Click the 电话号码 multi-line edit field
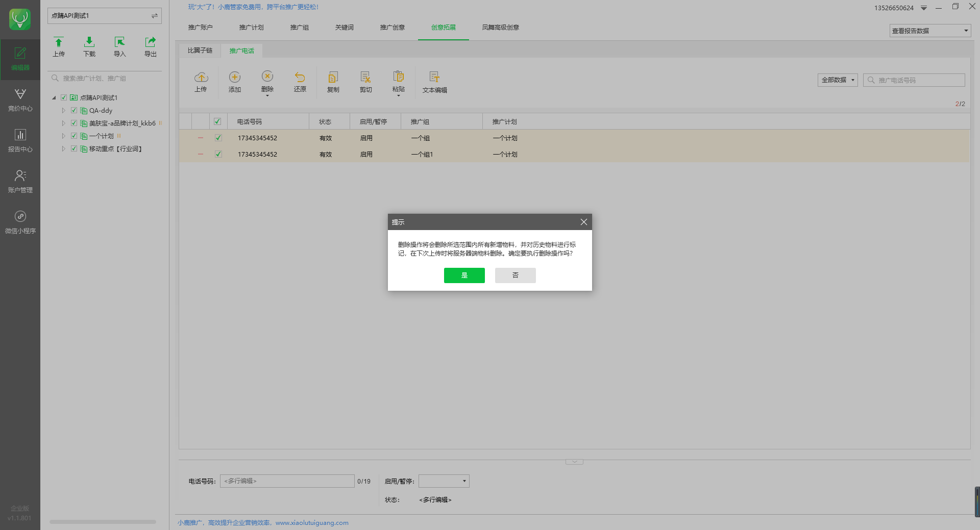 (287, 481)
